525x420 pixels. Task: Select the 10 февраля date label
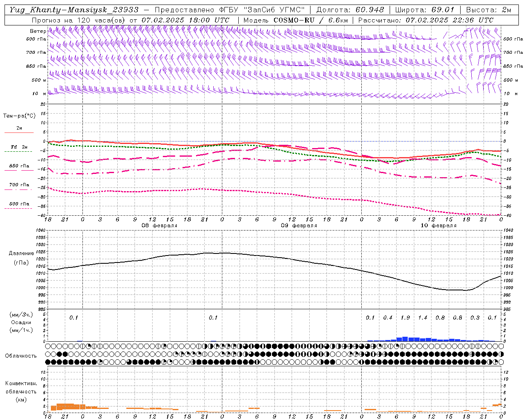click(438, 226)
